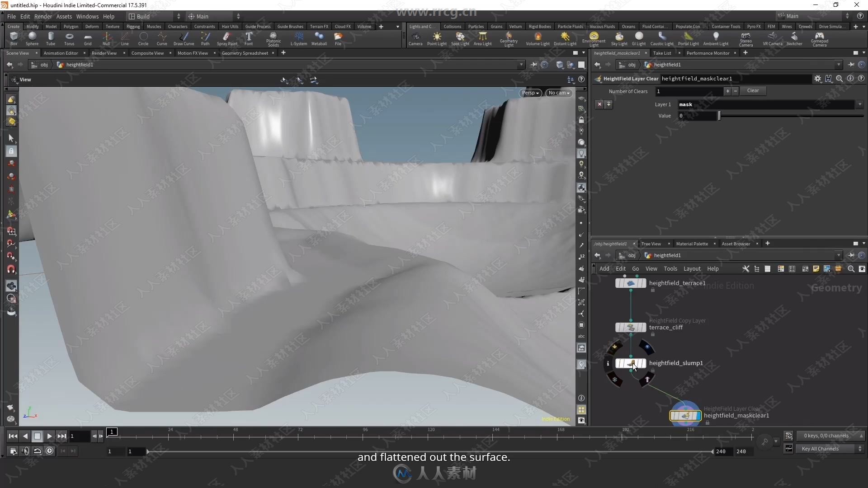Select the HeightField Slump node
This screenshot has height=488, width=868.
point(630,362)
